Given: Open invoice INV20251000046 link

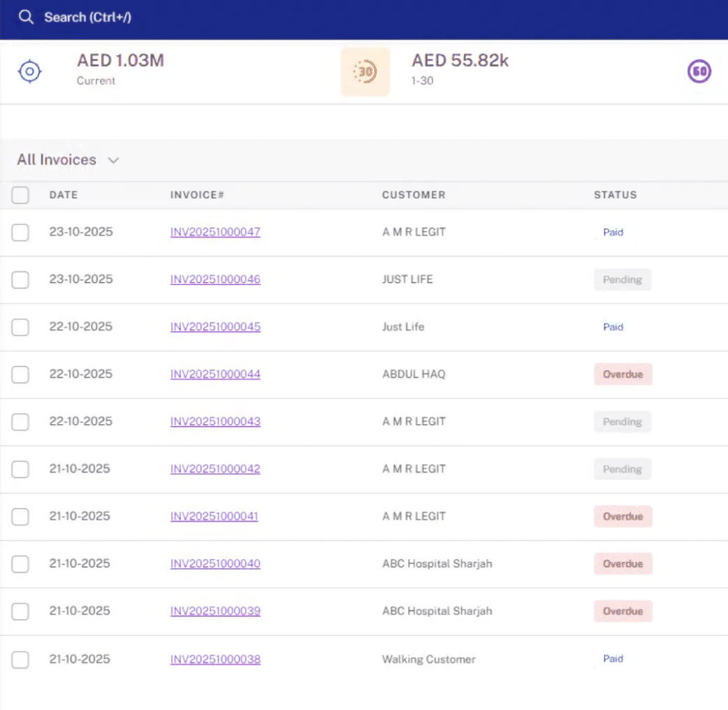Looking at the screenshot, I should pos(215,279).
